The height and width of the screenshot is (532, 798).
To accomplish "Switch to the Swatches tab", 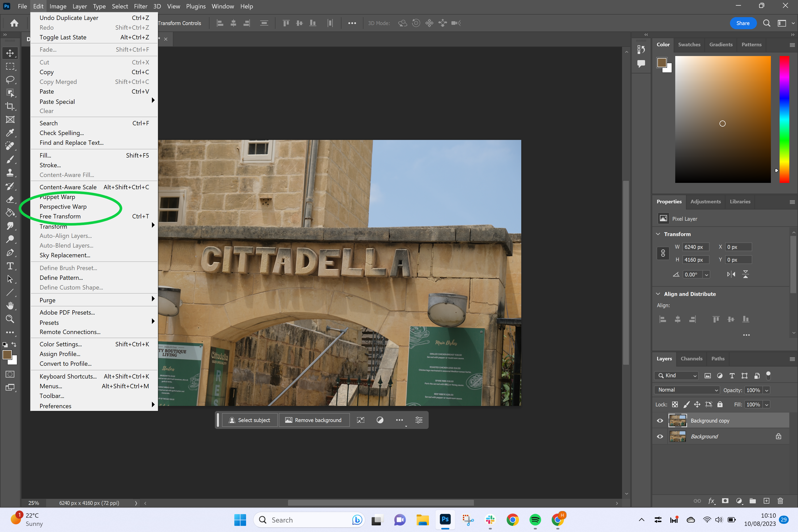I will 689,45.
